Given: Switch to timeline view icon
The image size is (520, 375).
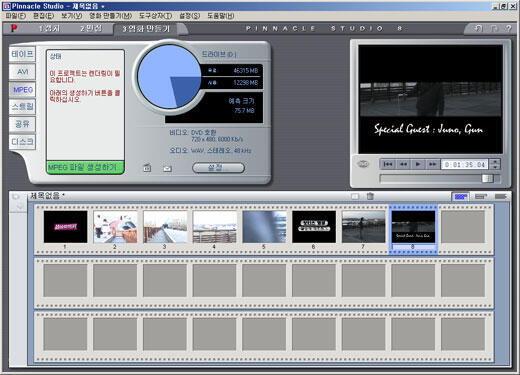Looking at the screenshot, I should click(x=481, y=197).
